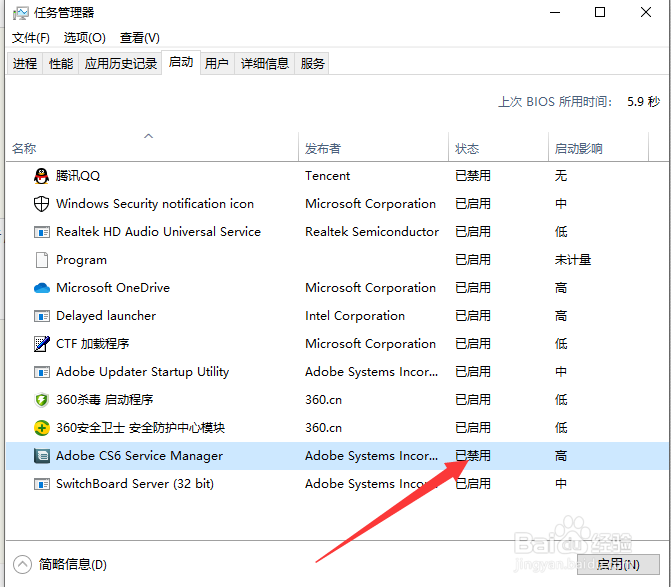This screenshot has width=671, height=587.
Task: Open the 文件(F) menu
Action: pyautogui.click(x=30, y=38)
